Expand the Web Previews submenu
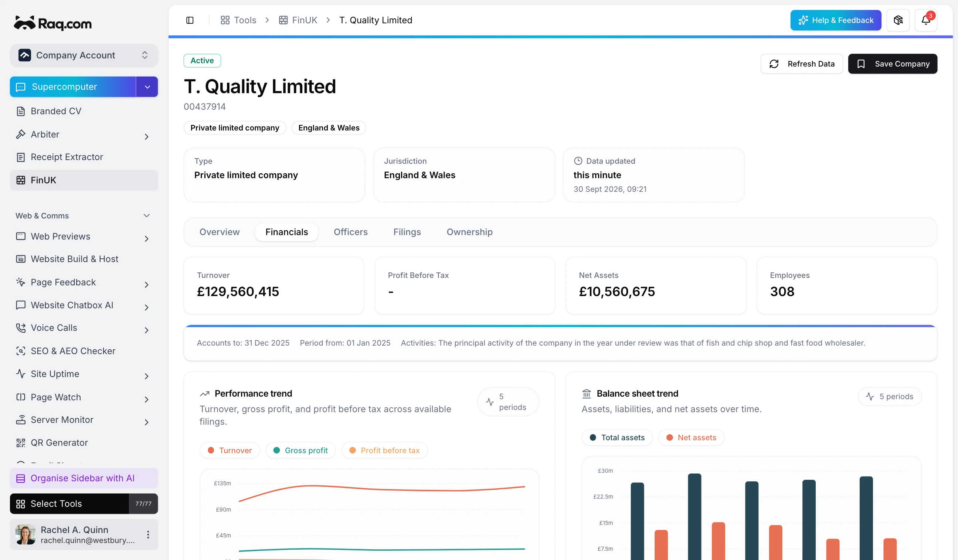The width and height of the screenshot is (958, 560). 146,238
